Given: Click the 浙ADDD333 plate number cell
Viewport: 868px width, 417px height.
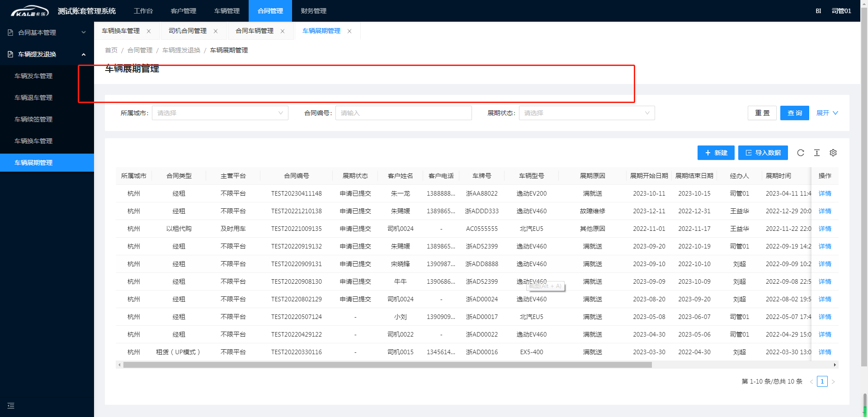Looking at the screenshot, I should [x=482, y=211].
